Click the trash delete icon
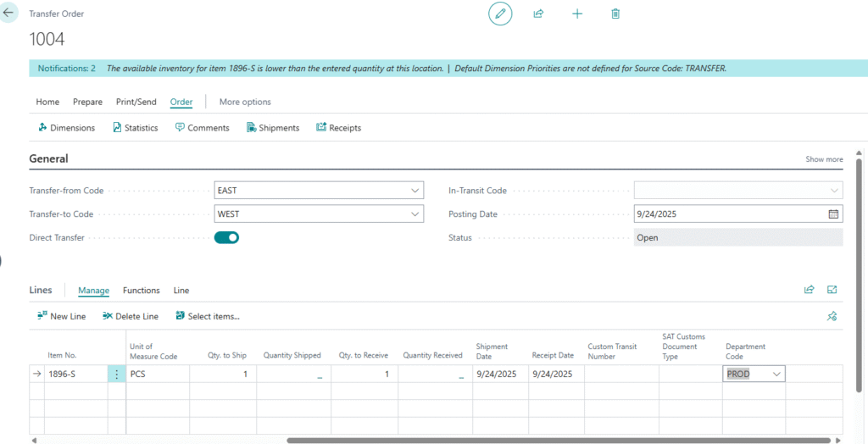 (x=615, y=14)
